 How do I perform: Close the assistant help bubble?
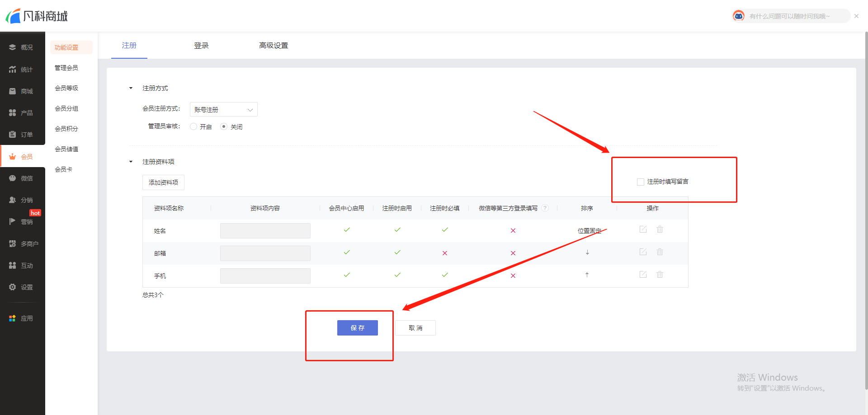click(856, 16)
